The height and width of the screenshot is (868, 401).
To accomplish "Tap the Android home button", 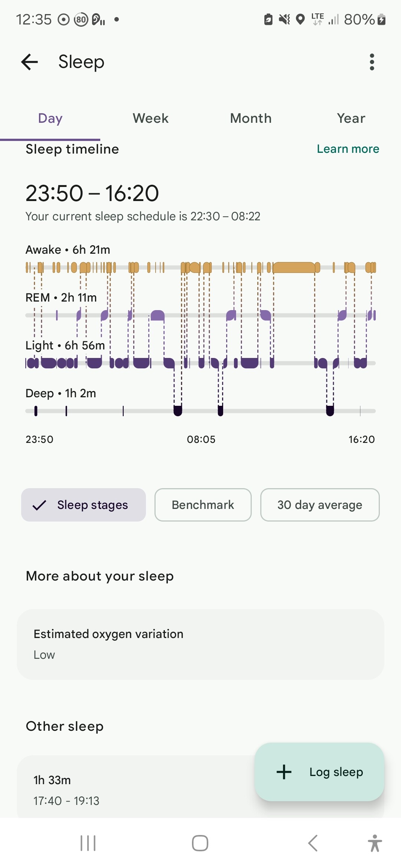I will (x=200, y=843).
